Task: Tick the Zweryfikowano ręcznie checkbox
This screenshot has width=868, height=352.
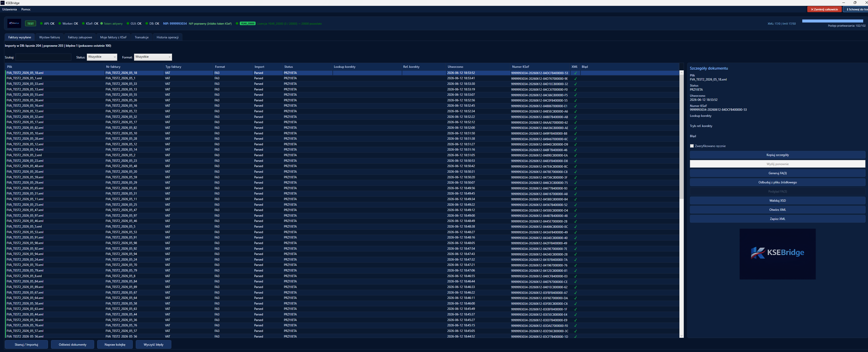Action: click(692, 146)
